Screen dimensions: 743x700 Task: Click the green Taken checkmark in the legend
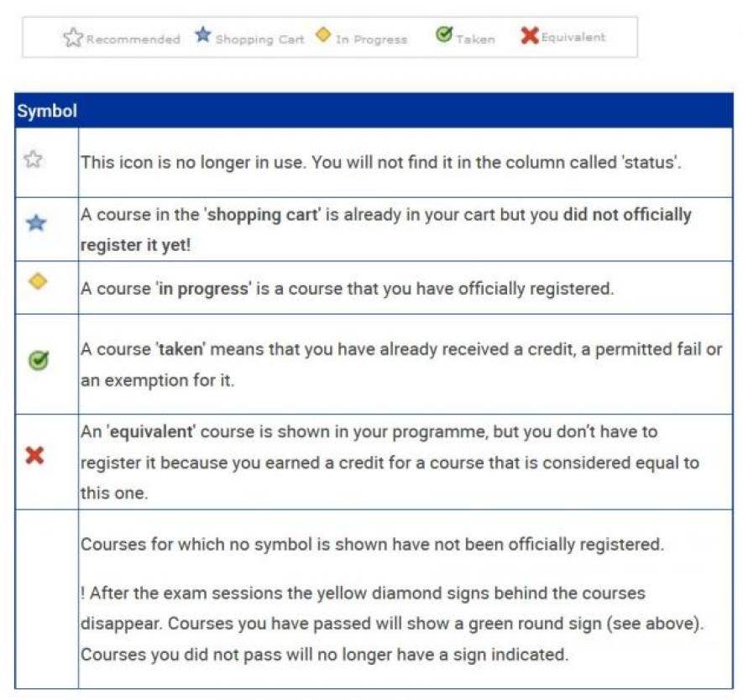[443, 35]
